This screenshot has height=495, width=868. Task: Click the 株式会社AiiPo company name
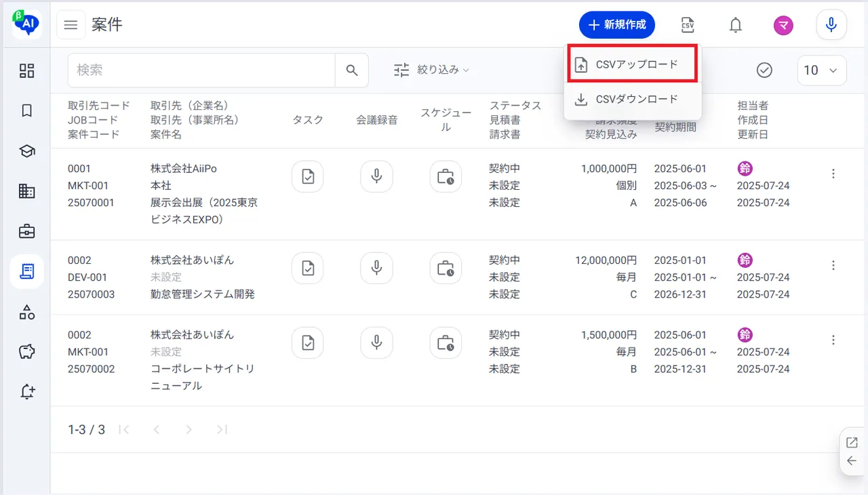pyautogui.click(x=184, y=169)
